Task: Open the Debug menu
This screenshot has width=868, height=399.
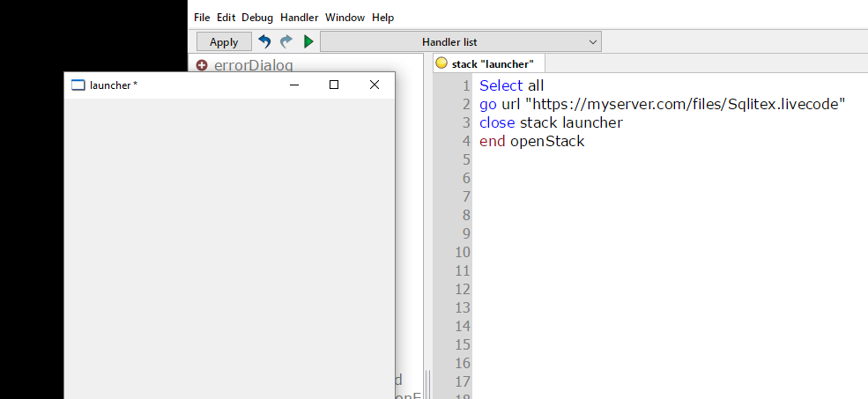Action: click(x=257, y=18)
